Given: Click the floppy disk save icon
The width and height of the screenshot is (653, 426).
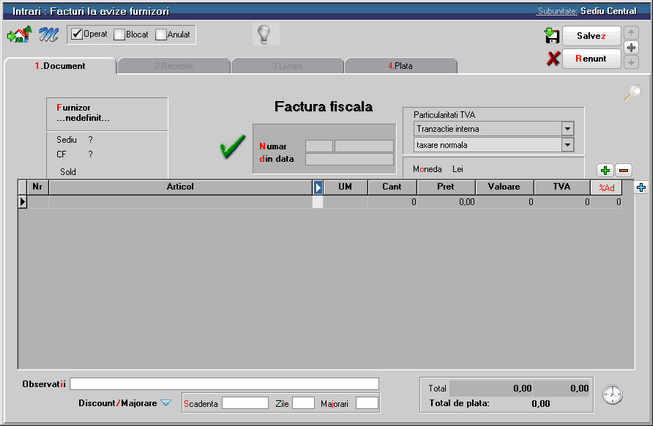Looking at the screenshot, I should click(x=552, y=36).
